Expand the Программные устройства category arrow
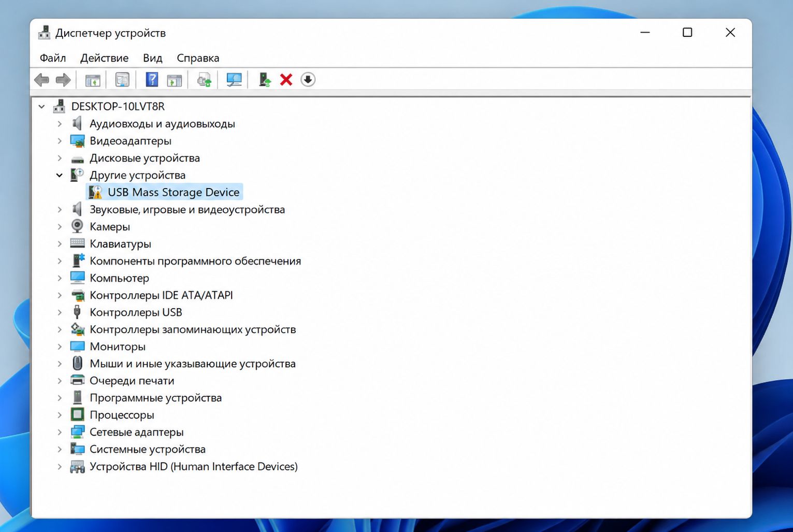 pos(60,398)
